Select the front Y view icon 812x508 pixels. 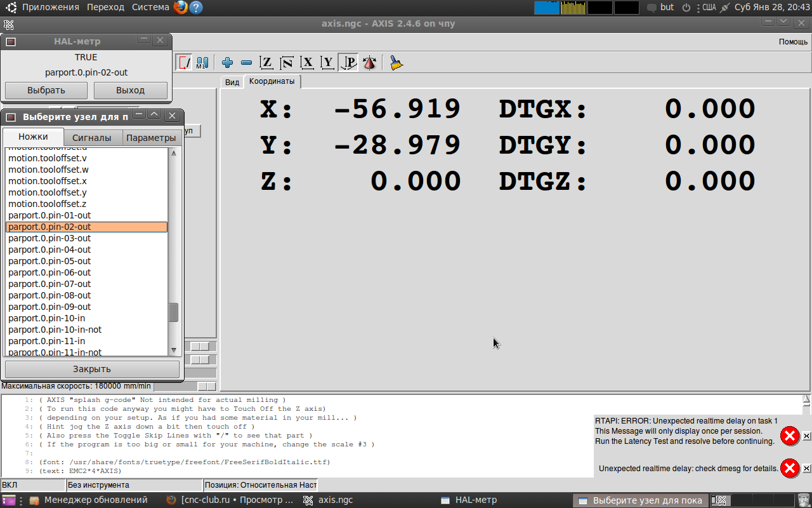pos(327,63)
